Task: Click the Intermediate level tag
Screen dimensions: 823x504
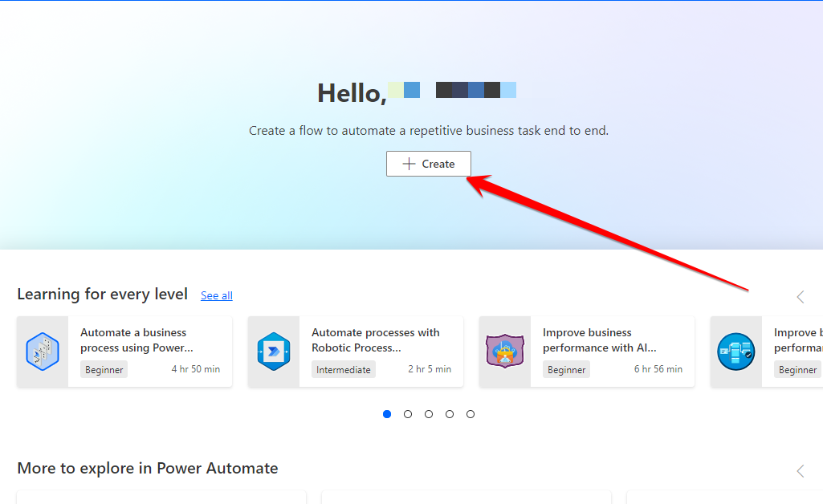Action: pyautogui.click(x=344, y=369)
